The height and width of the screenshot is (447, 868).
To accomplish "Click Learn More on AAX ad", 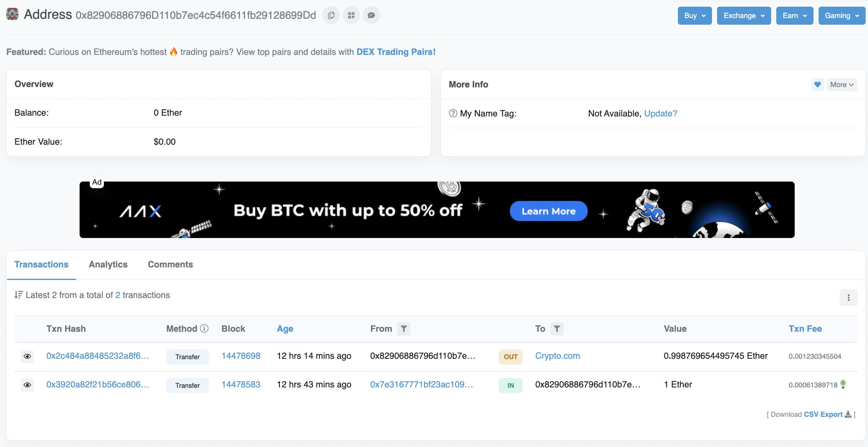I will click(x=548, y=211).
